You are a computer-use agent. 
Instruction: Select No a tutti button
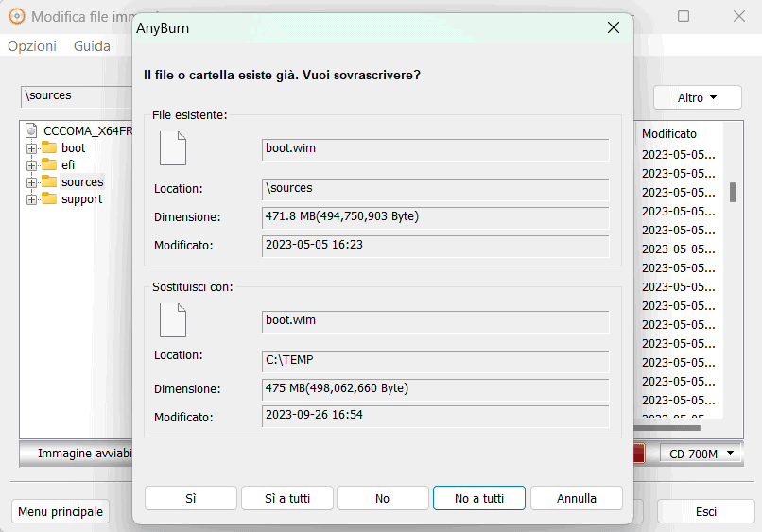click(479, 498)
